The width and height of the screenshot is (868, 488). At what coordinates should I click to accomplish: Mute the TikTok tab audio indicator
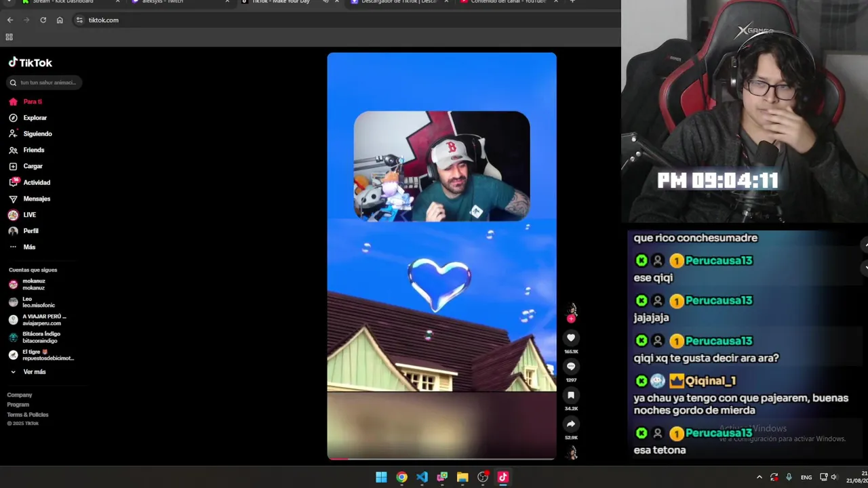click(x=325, y=2)
